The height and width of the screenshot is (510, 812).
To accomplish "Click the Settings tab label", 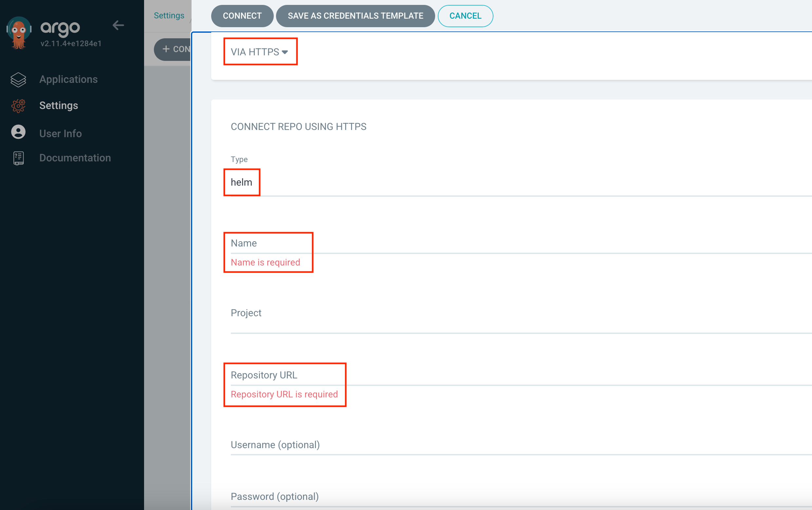I will (x=169, y=16).
